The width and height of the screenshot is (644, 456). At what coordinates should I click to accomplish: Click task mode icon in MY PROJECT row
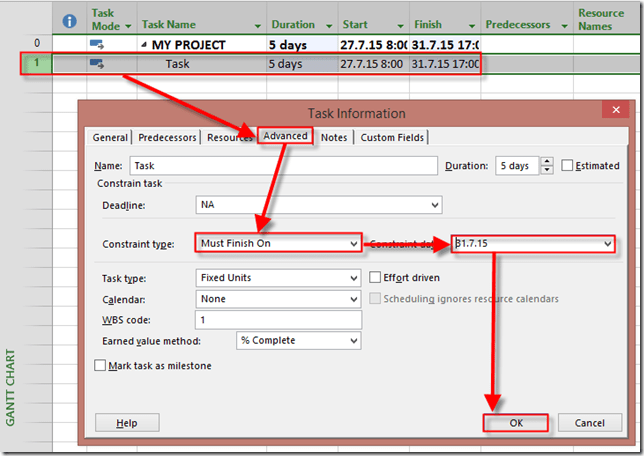(x=97, y=44)
